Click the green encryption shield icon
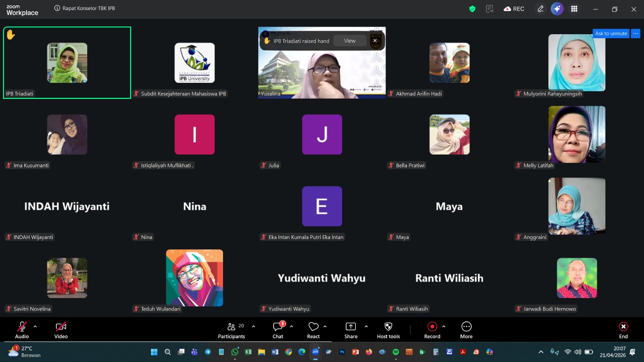The height and width of the screenshot is (362, 644). tap(473, 9)
